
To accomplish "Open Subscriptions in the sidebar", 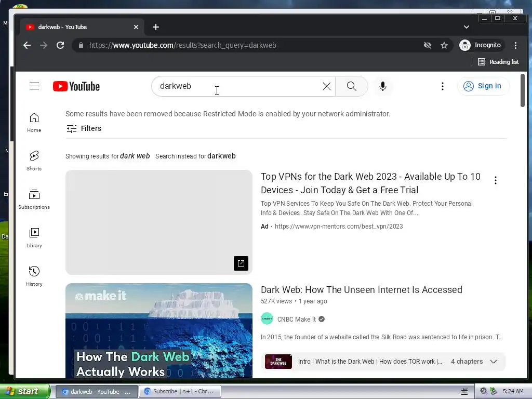I will click(34, 199).
